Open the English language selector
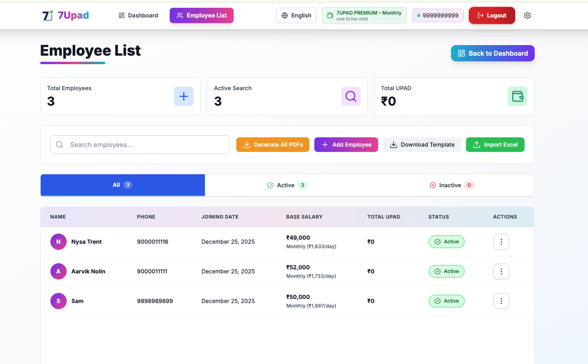This screenshot has height=364, width=588. pyautogui.click(x=296, y=15)
